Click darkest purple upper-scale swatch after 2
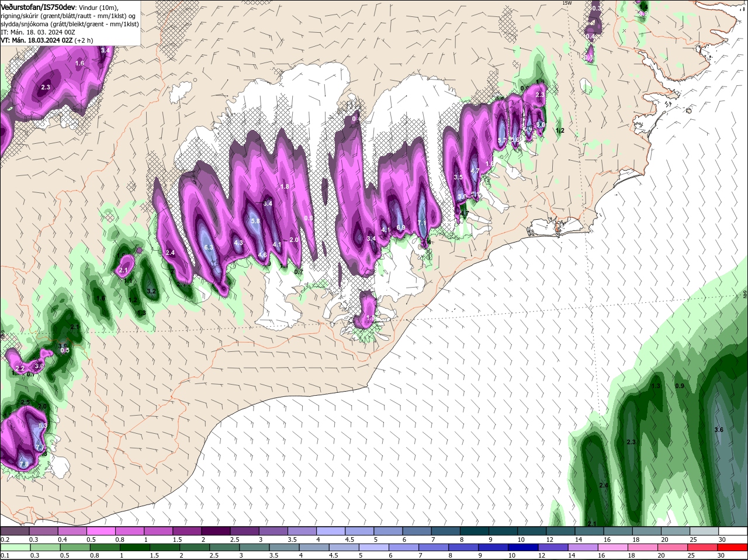The image size is (748, 560). pos(216,531)
